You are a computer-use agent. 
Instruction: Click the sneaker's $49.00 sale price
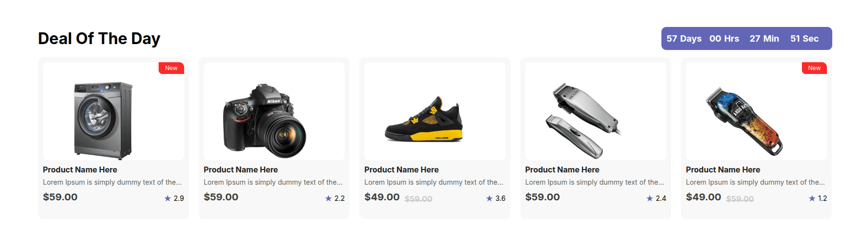[382, 197]
